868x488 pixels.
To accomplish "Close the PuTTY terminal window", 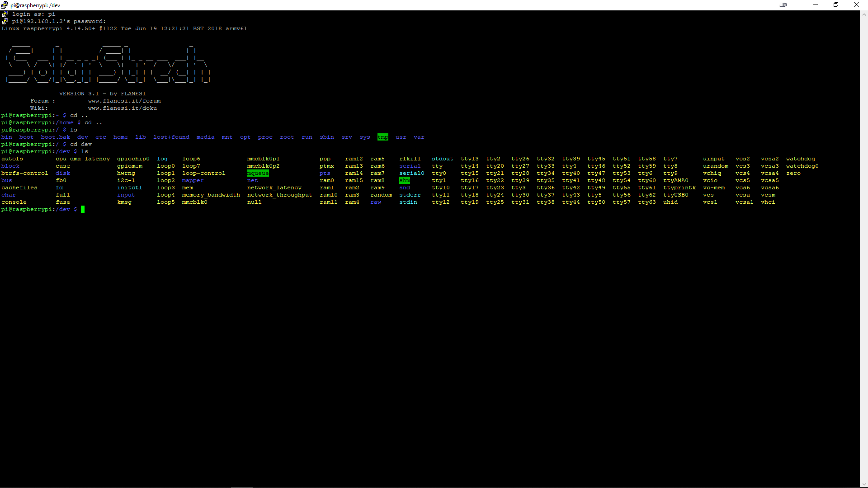I will (857, 5).
